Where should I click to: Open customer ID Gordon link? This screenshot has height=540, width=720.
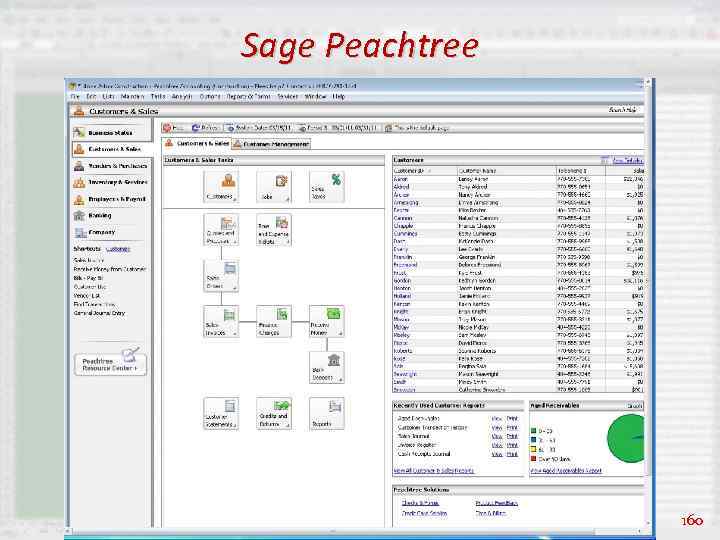point(402,281)
